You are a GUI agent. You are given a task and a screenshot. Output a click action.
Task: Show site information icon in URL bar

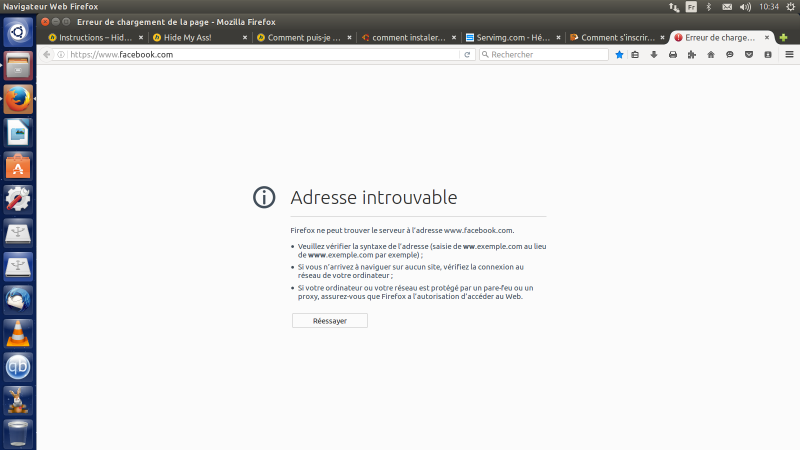[x=61, y=55]
